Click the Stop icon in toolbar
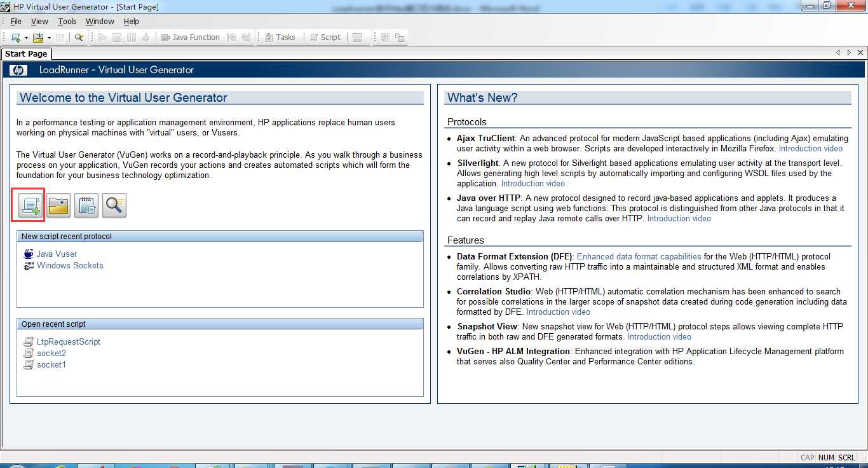 pyautogui.click(x=117, y=38)
